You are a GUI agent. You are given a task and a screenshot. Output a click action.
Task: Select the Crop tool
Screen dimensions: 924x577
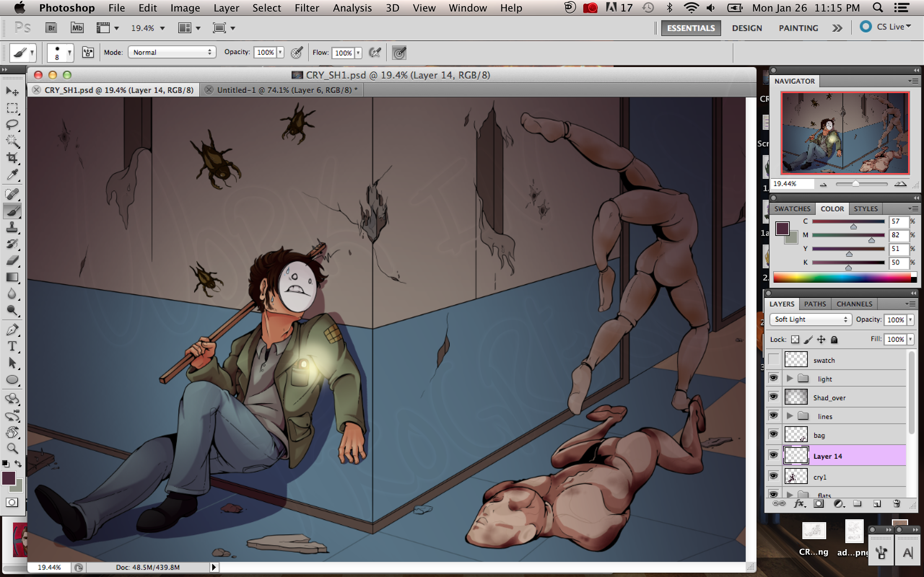click(x=12, y=158)
